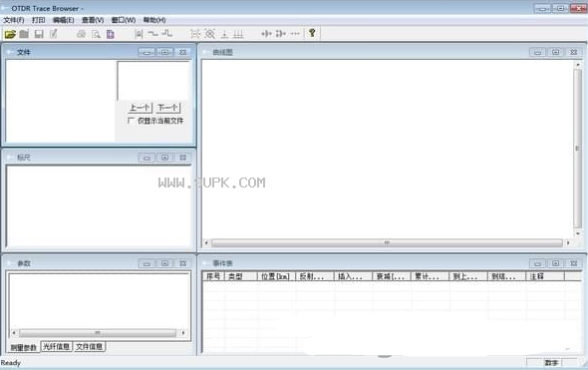Click the dotted line toolbar icon
588x370 pixels.
[296, 34]
